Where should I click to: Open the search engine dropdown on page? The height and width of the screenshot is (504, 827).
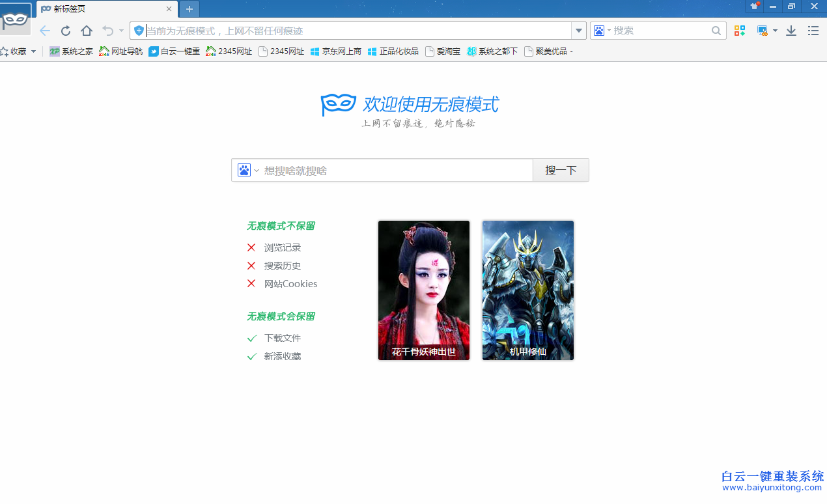pyautogui.click(x=248, y=171)
